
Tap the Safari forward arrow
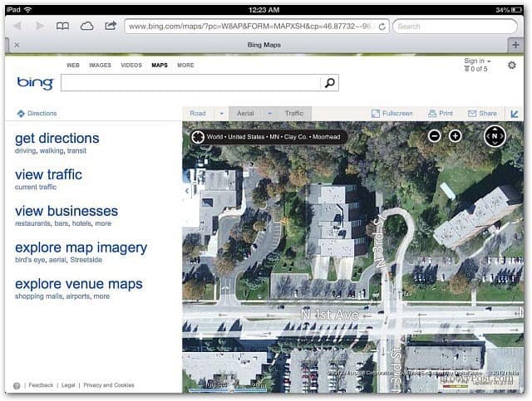(40, 26)
